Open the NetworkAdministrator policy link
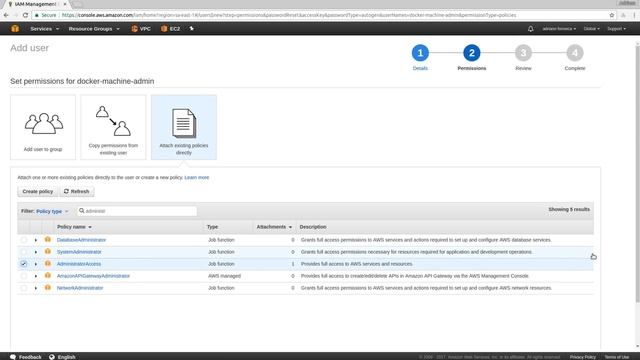Screen dimensions: 640x360 coord(80,288)
